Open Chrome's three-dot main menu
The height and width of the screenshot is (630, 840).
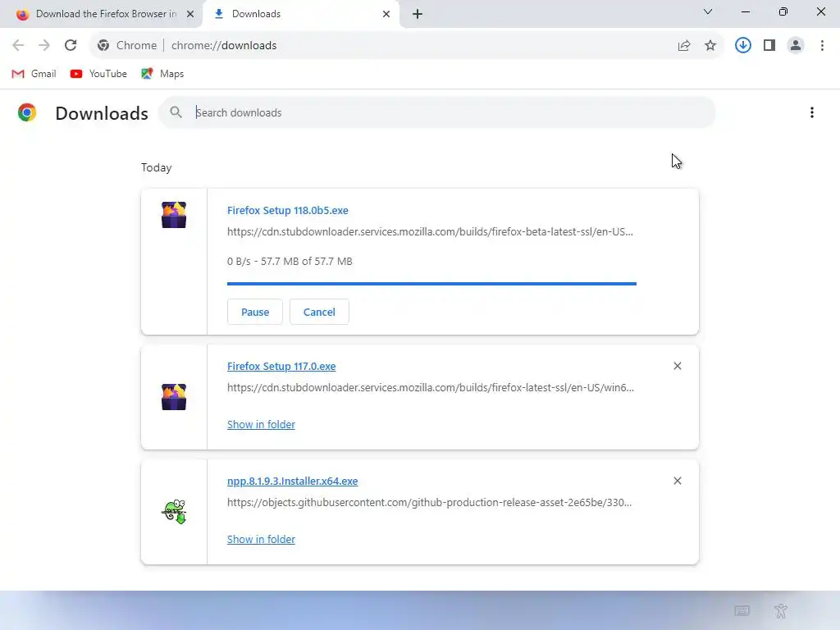pos(822,46)
